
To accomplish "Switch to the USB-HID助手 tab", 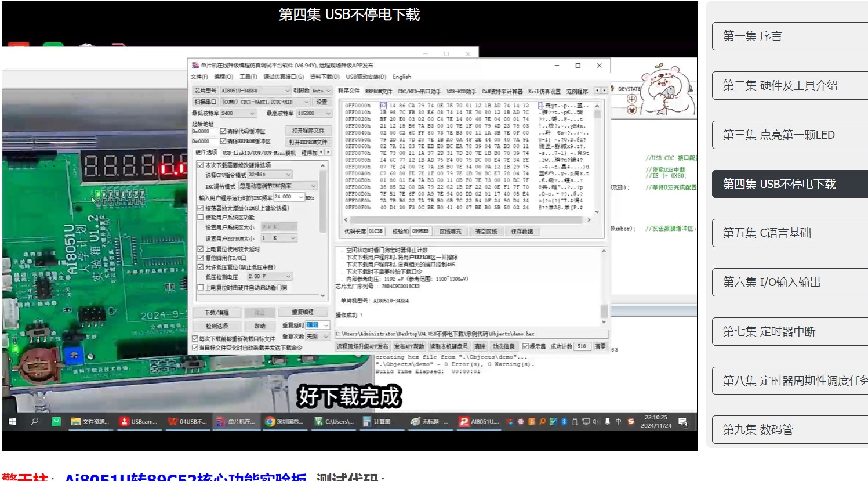I will pyautogui.click(x=462, y=91).
